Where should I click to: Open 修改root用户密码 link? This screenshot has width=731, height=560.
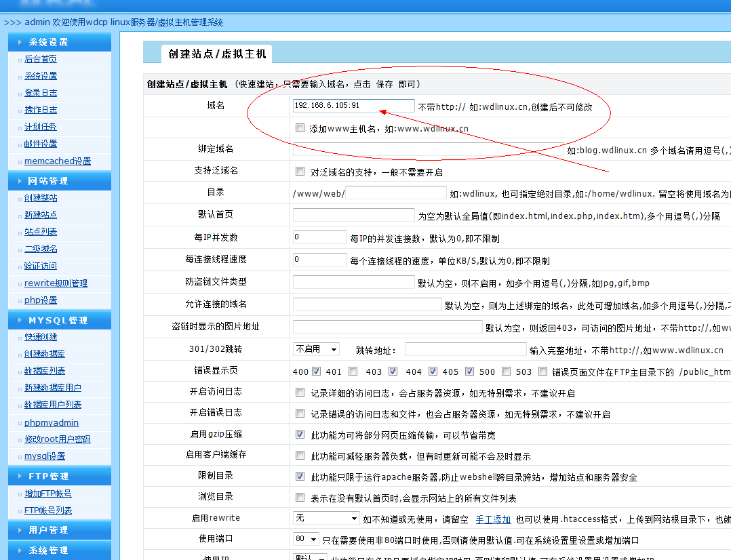pyautogui.click(x=58, y=439)
